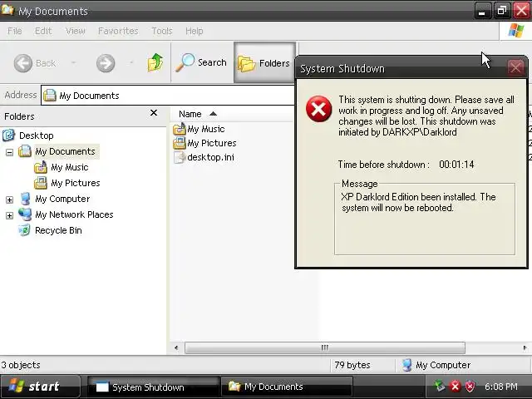
Task: Click the Windows flag logo
Action: click(x=515, y=31)
